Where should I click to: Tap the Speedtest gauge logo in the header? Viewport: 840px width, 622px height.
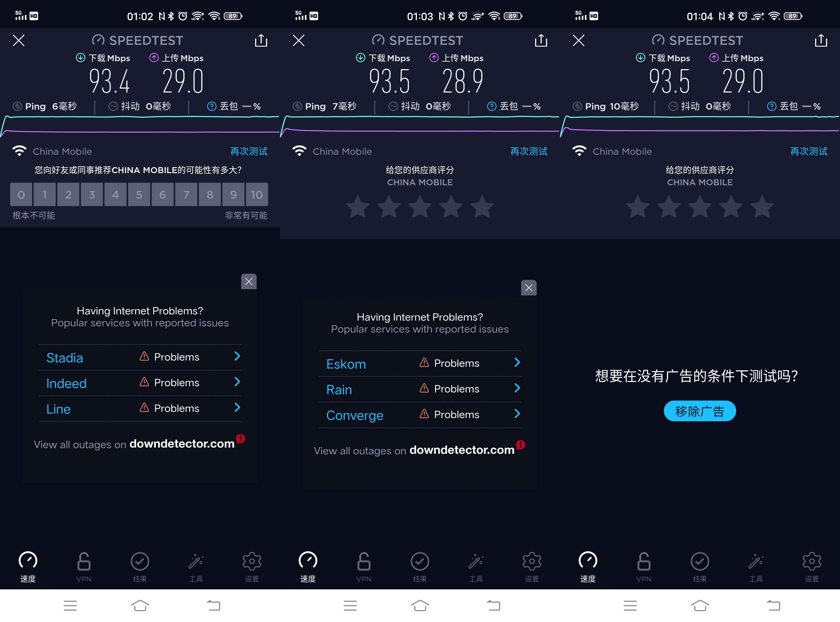pyautogui.click(x=98, y=40)
